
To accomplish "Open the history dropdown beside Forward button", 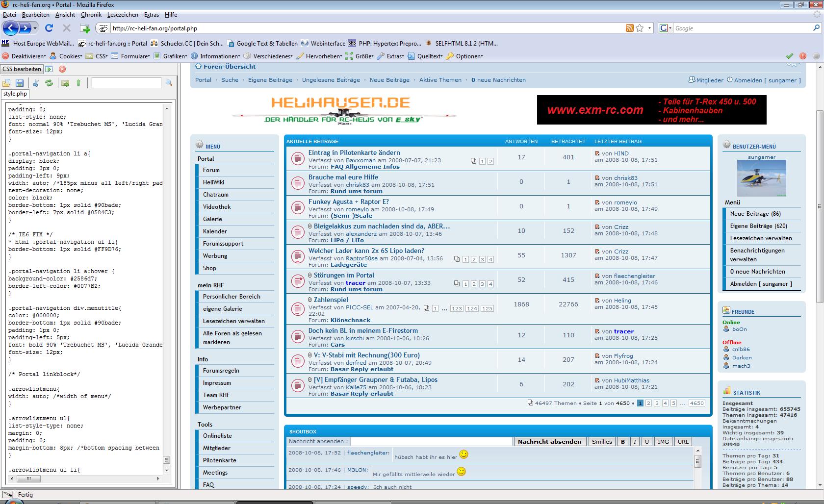I will 35,28.
